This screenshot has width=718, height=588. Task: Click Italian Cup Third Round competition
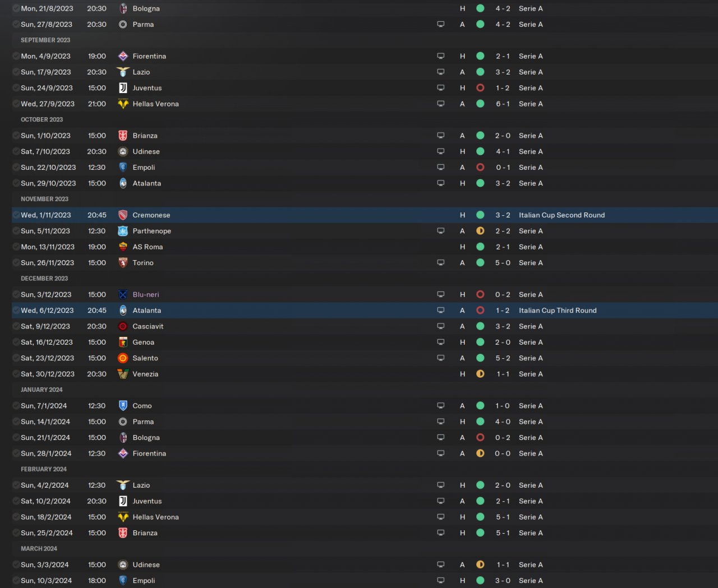click(x=558, y=311)
